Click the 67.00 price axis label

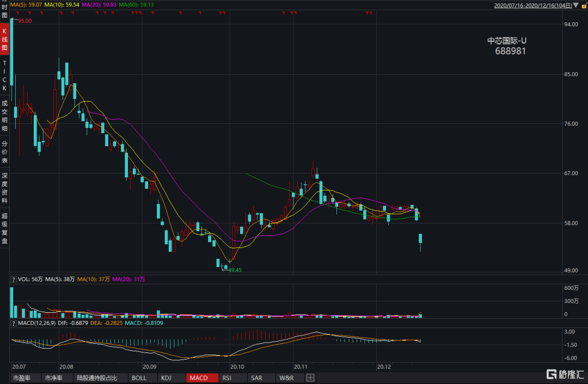coord(571,173)
